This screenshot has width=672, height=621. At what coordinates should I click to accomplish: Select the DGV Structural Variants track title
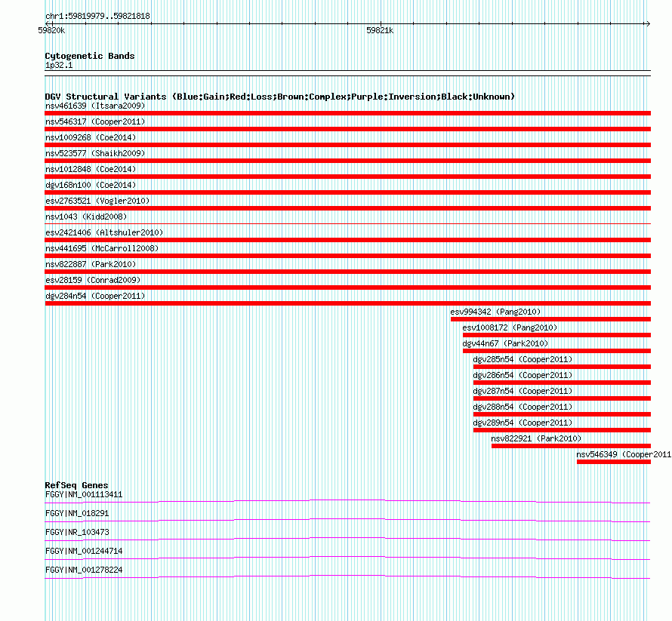280,97
